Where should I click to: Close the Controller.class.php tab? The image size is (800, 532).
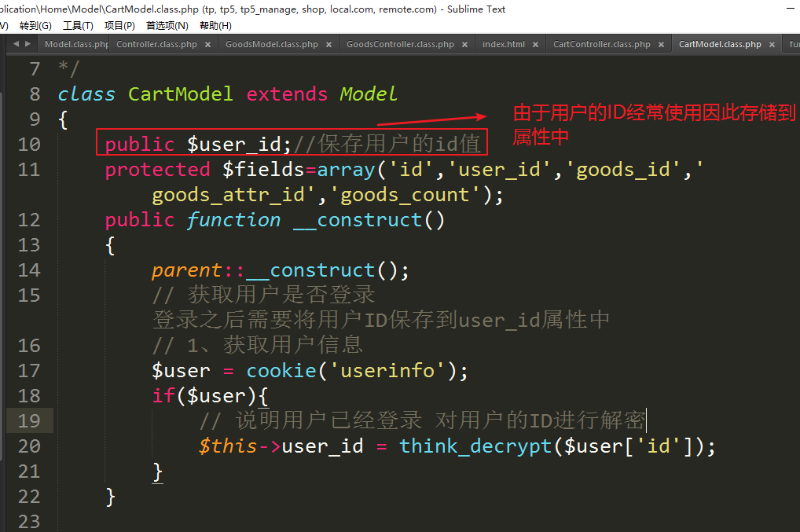click(x=208, y=45)
